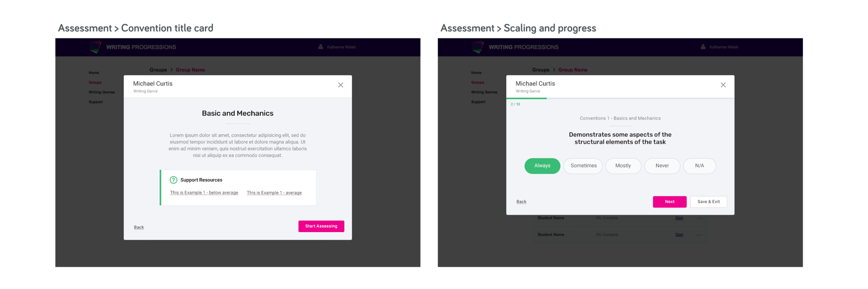The width and height of the screenshot is (868, 289).
Task: Click the user icon in the Scaling and progress header
Action: click(x=703, y=47)
